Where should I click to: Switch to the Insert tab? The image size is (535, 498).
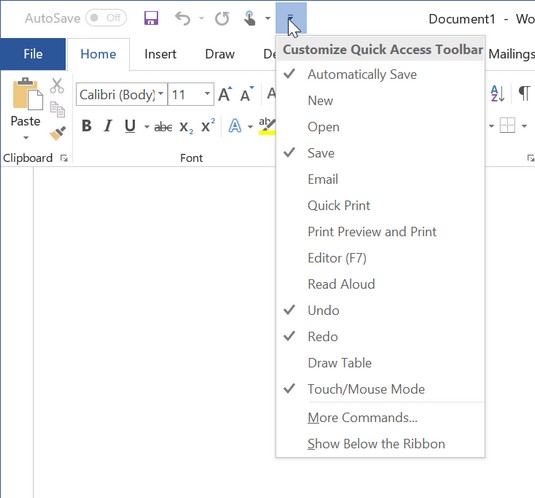click(160, 54)
